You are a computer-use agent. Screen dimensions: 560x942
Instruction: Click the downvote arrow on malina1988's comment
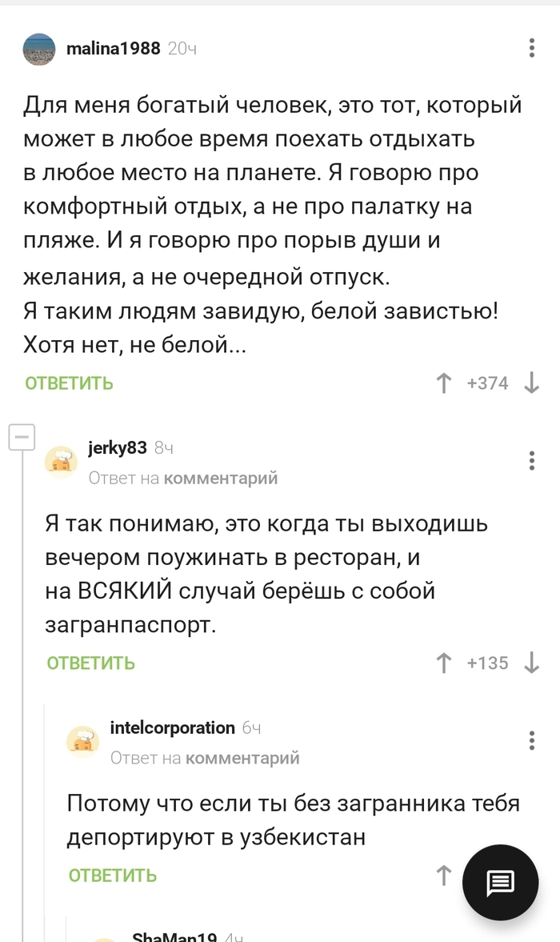pyautogui.click(x=532, y=383)
